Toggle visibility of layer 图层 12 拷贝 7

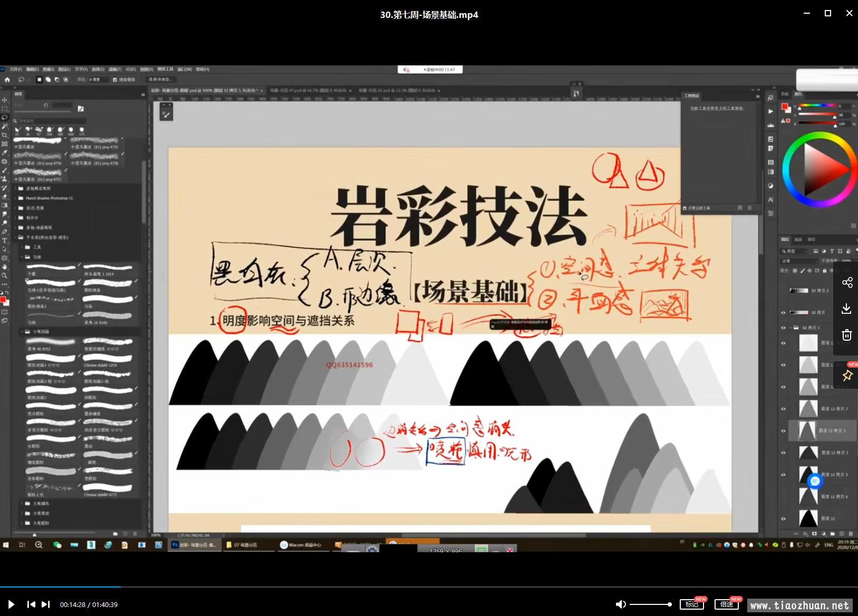click(x=783, y=409)
